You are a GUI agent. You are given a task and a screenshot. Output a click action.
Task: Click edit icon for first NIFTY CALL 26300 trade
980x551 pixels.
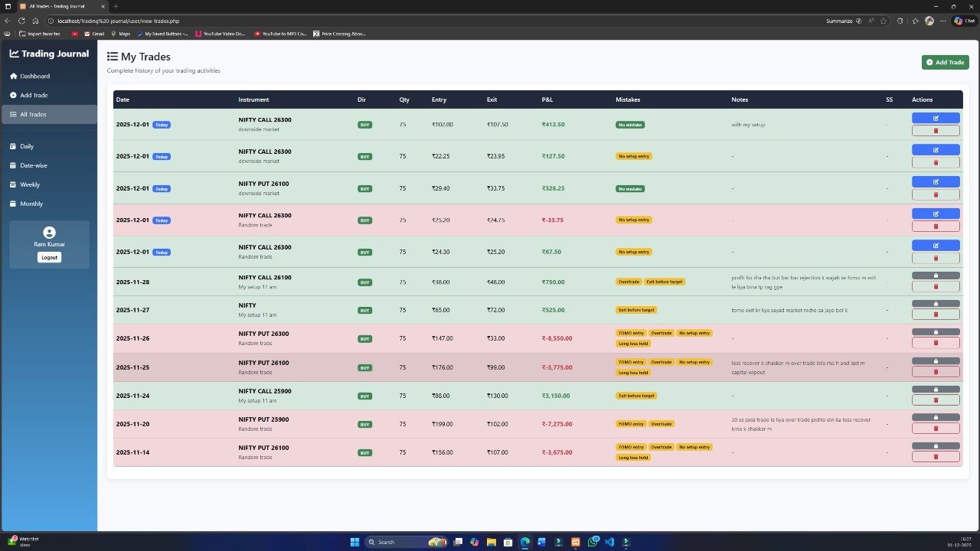[x=935, y=119]
